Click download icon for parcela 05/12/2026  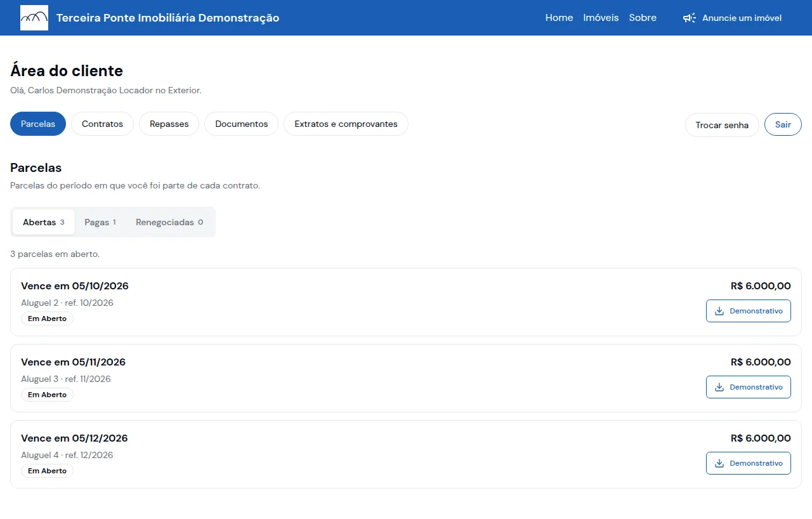(x=719, y=463)
